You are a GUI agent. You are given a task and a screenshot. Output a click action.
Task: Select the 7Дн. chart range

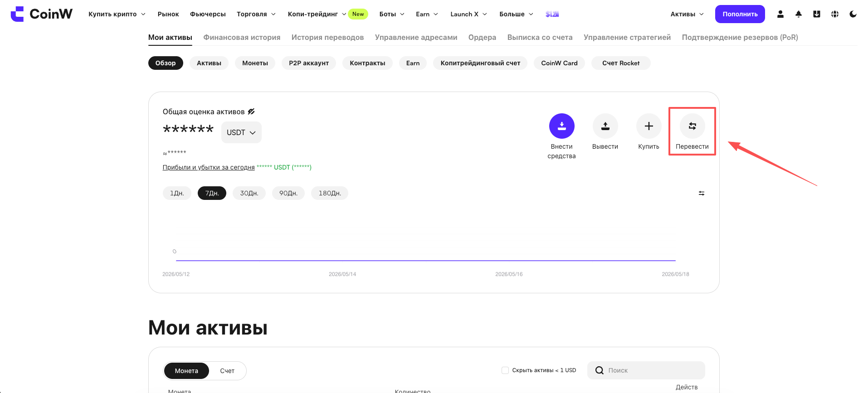pos(212,193)
